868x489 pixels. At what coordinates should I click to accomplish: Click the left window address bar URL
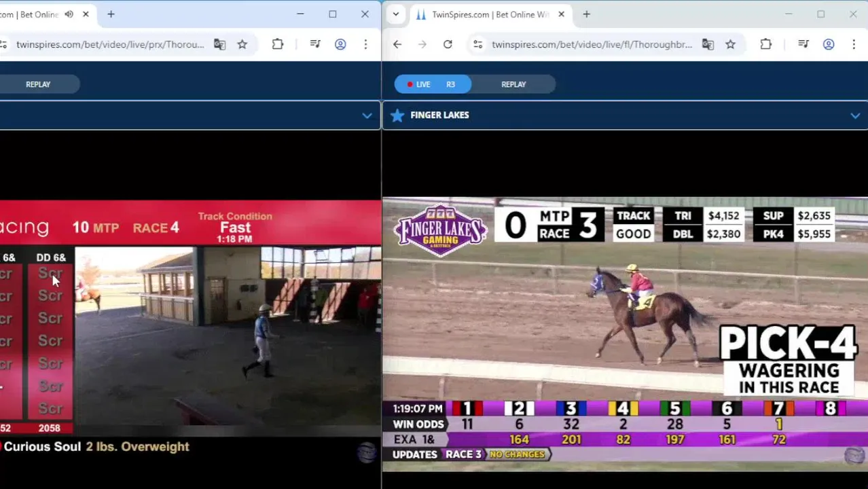(110, 44)
